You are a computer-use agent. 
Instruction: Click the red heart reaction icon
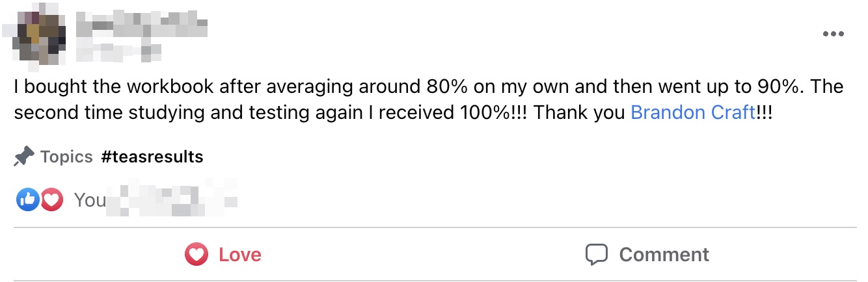52,200
